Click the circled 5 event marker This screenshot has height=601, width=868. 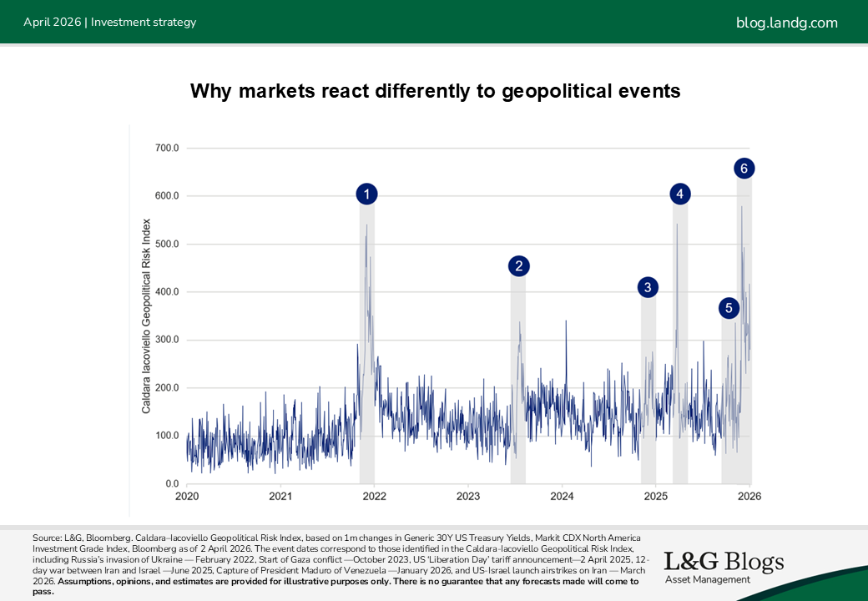pyautogui.click(x=729, y=308)
